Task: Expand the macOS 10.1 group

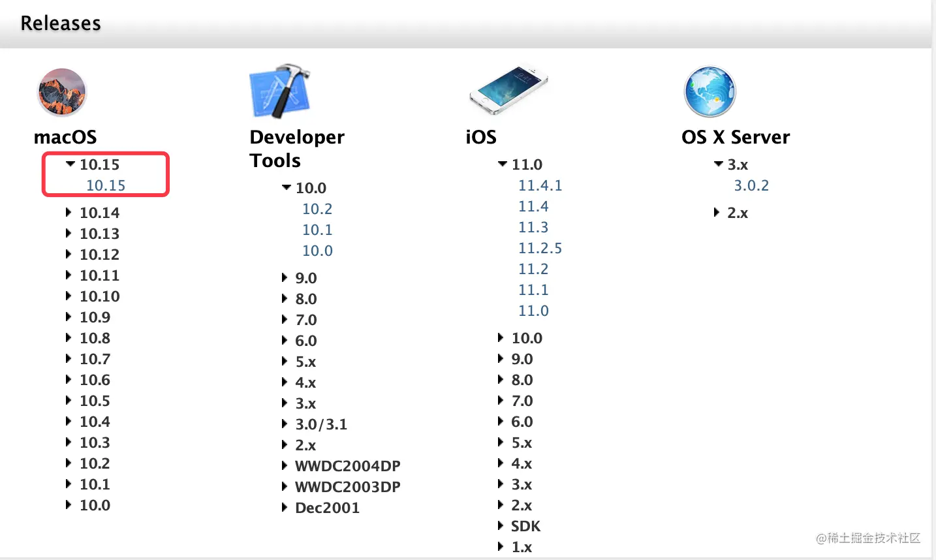Action: click(69, 484)
